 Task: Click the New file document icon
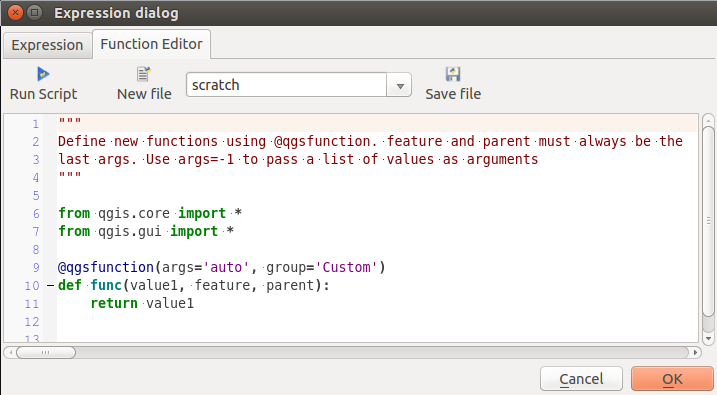pos(144,74)
